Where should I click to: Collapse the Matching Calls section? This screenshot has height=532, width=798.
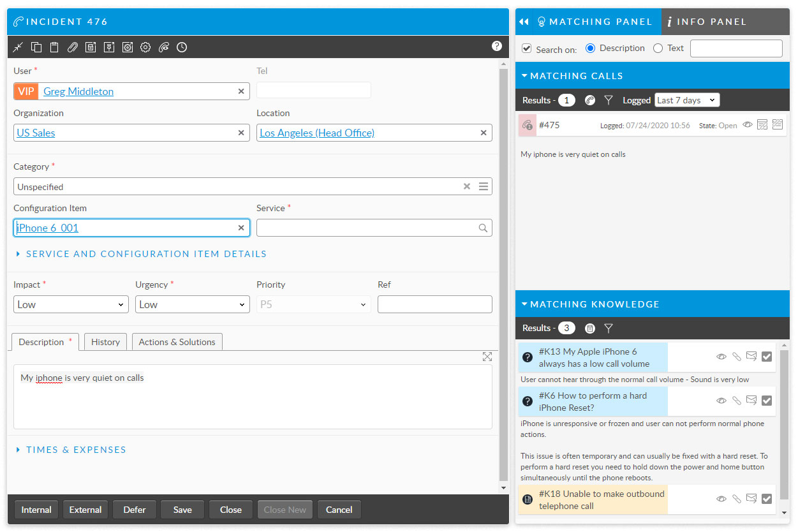(x=524, y=75)
